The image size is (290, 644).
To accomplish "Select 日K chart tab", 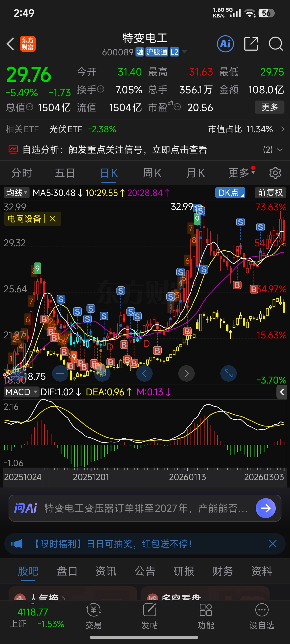I will (109, 173).
